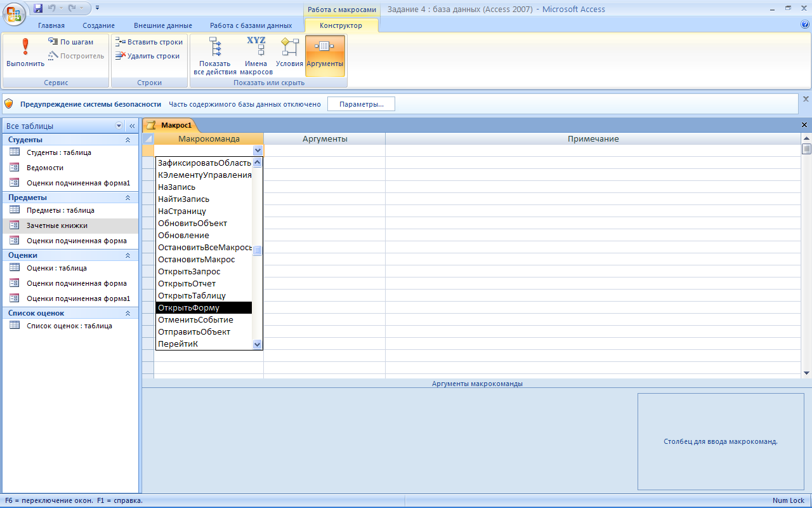Collapse navigation pane with double chevron
The width and height of the screenshot is (812, 508).
(x=132, y=126)
